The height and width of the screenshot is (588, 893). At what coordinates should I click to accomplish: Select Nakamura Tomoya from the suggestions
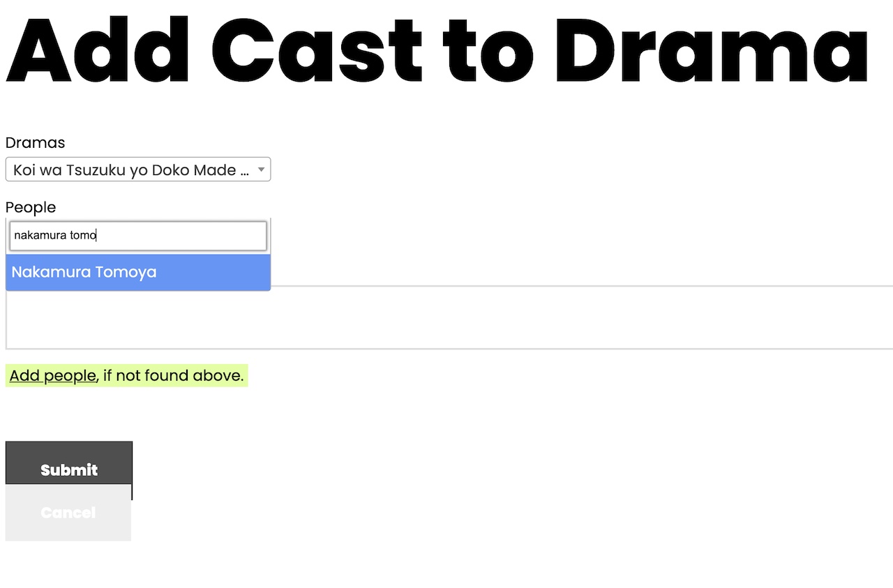click(x=138, y=272)
